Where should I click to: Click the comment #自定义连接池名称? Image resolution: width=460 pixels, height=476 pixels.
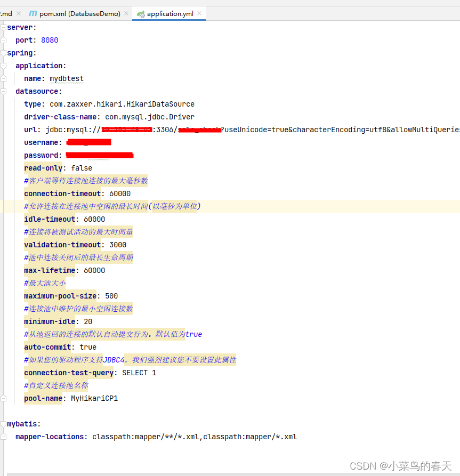click(56, 385)
